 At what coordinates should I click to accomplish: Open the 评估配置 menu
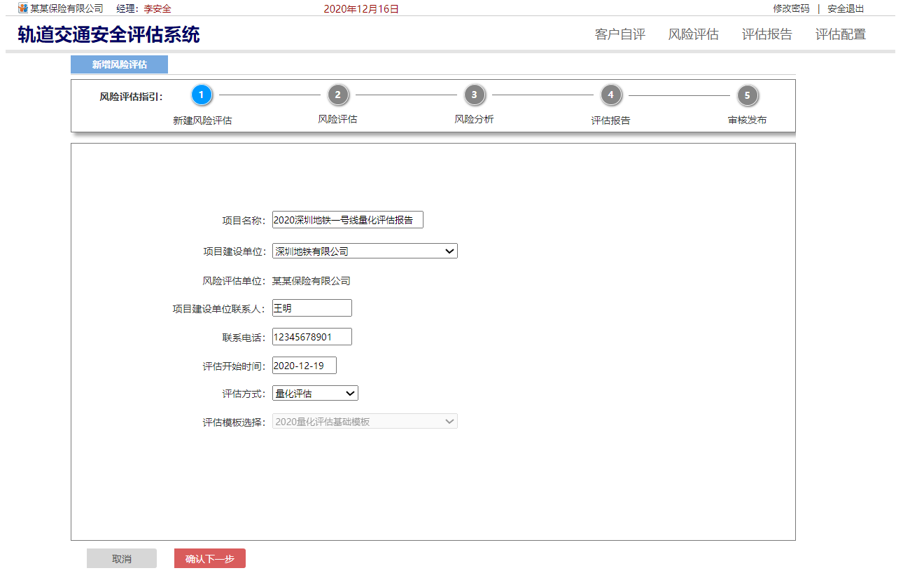point(840,34)
